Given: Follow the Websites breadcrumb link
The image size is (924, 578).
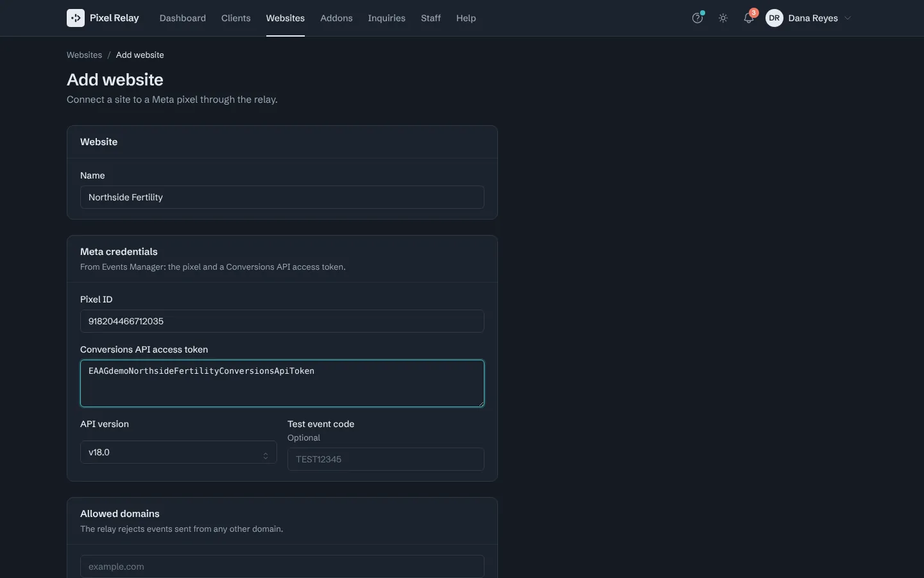Looking at the screenshot, I should [84, 55].
